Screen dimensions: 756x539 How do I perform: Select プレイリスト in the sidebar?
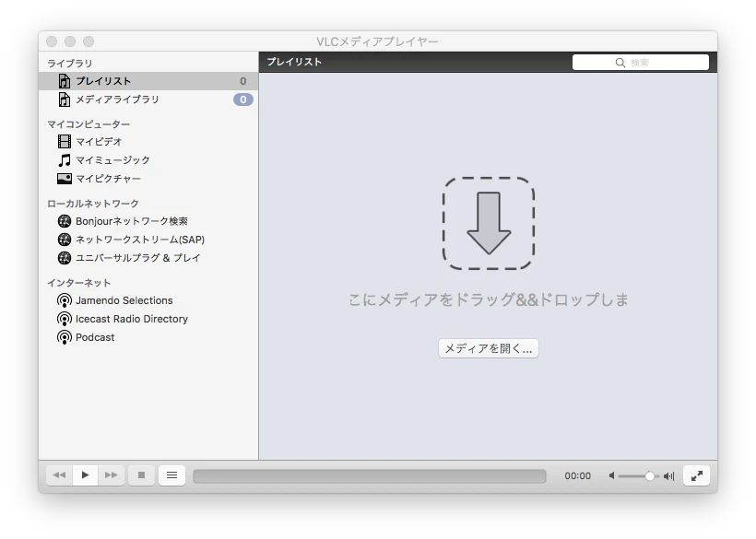click(148, 81)
